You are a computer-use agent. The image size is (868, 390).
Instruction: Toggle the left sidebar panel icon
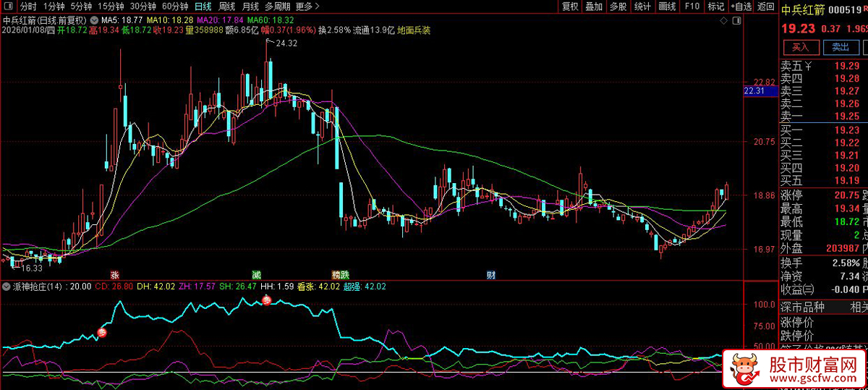8,7
